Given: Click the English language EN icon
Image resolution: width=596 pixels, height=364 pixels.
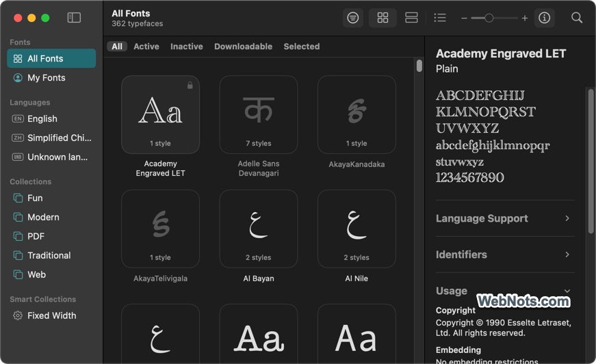Looking at the screenshot, I should [x=18, y=119].
